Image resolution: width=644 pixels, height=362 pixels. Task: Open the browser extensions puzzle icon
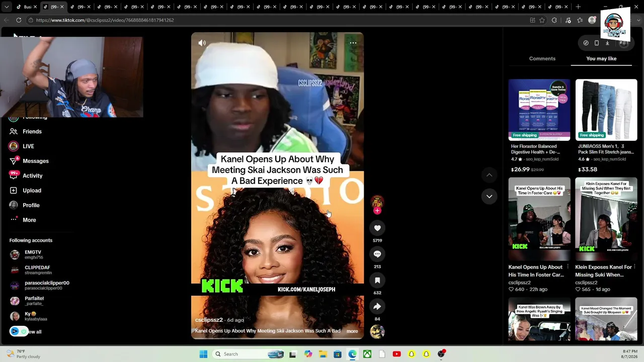(554, 20)
